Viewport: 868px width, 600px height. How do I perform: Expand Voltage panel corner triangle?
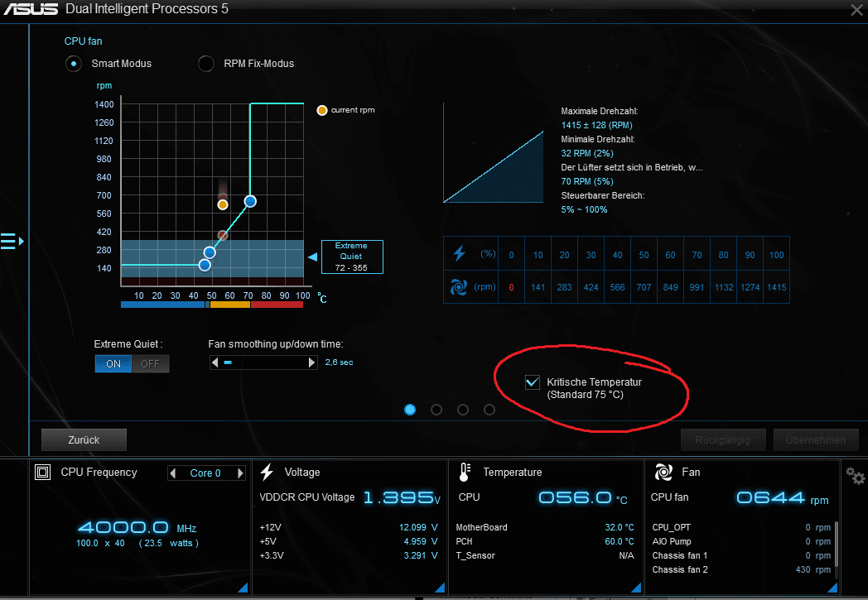click(440, 588)
